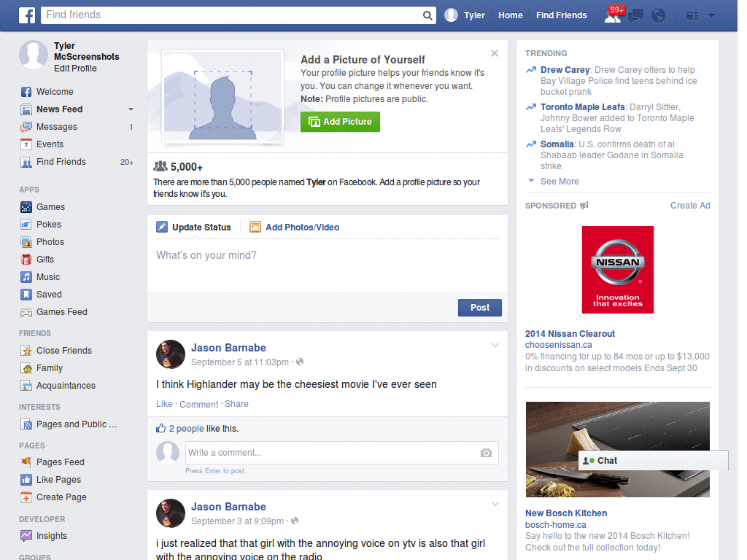Viewport: 747px width, 560px height.
Task: Click the search magnifier icon
Action: [427, 15]
